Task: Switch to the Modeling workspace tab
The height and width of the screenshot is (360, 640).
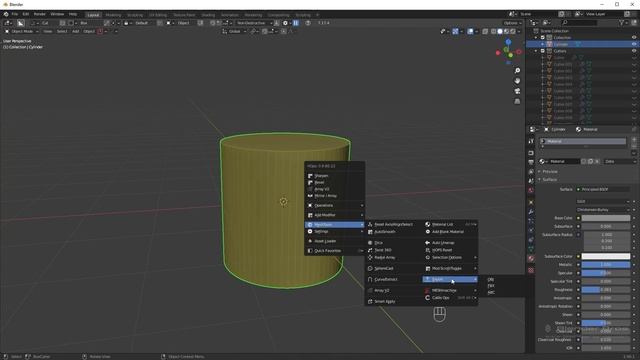Action: click(x=113, y=15)
